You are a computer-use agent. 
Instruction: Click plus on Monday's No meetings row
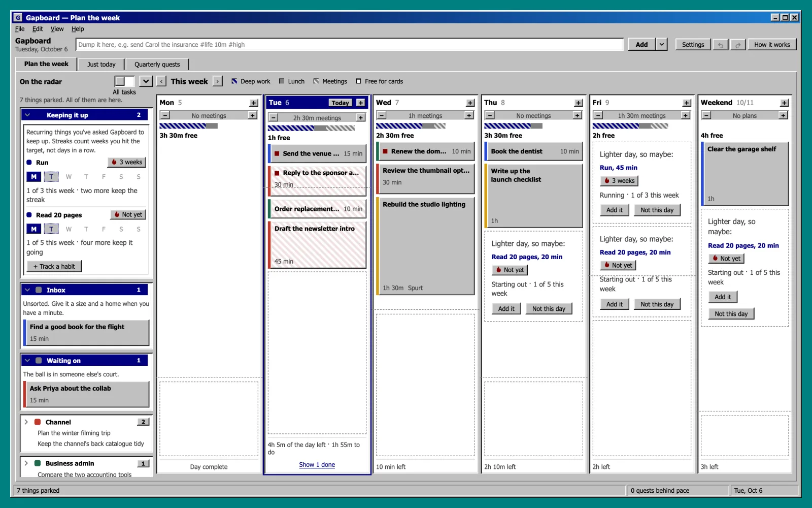252,115
